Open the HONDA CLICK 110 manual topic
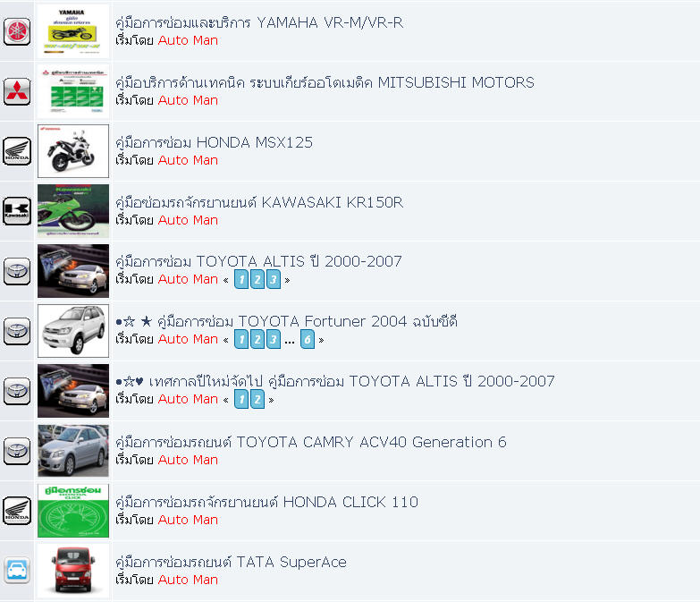Viewport: 700px width, 602px height. (266, 502)
